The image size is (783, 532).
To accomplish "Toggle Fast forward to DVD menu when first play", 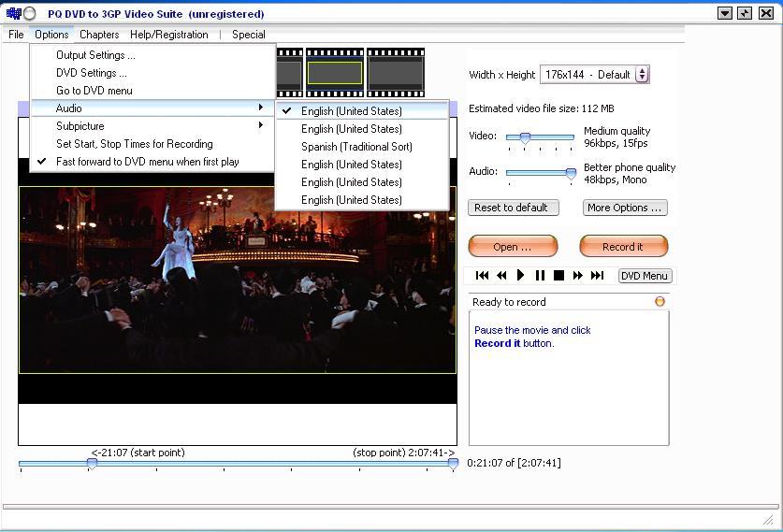I will pyautogui.click(x=152, y=162).
